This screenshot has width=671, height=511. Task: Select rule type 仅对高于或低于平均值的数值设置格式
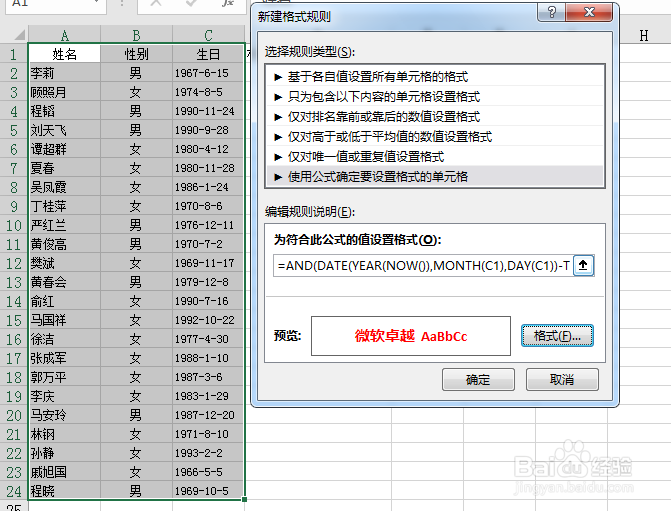pos(435,137)
